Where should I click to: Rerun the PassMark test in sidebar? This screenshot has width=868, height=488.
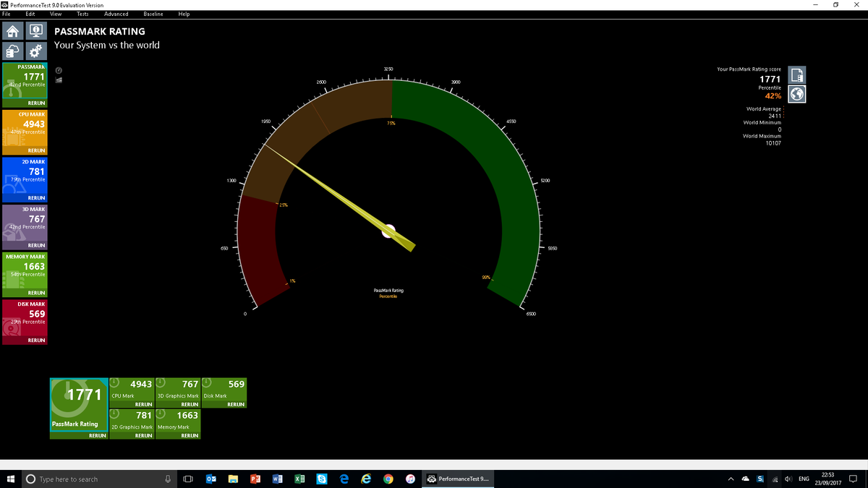tap(36, 103)
